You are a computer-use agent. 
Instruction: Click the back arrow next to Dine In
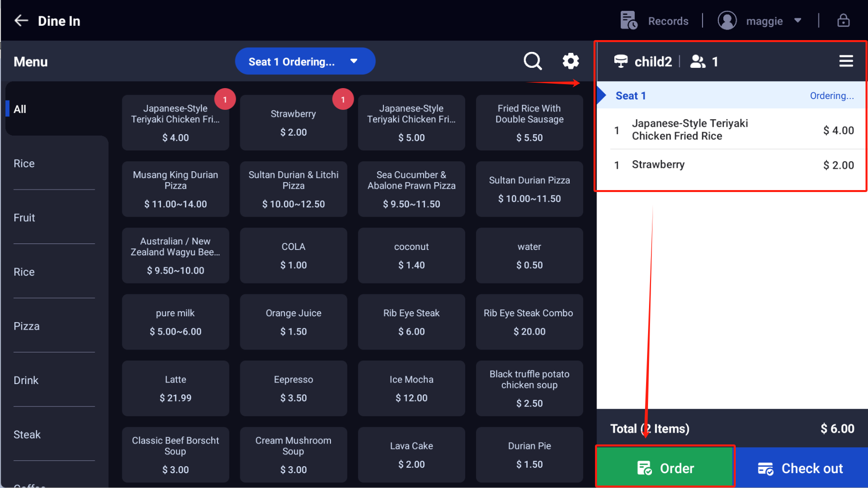[21, 20]
